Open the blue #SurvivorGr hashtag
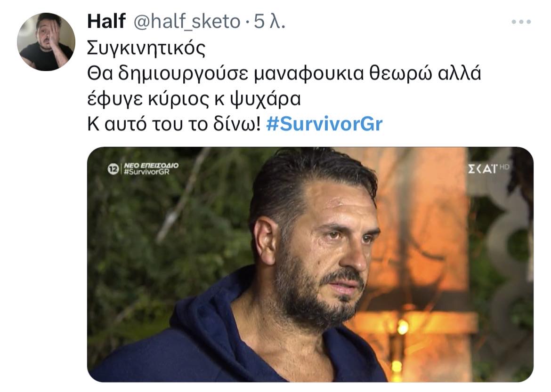This screenshot has width=551, height=392. tap(324, 124)
